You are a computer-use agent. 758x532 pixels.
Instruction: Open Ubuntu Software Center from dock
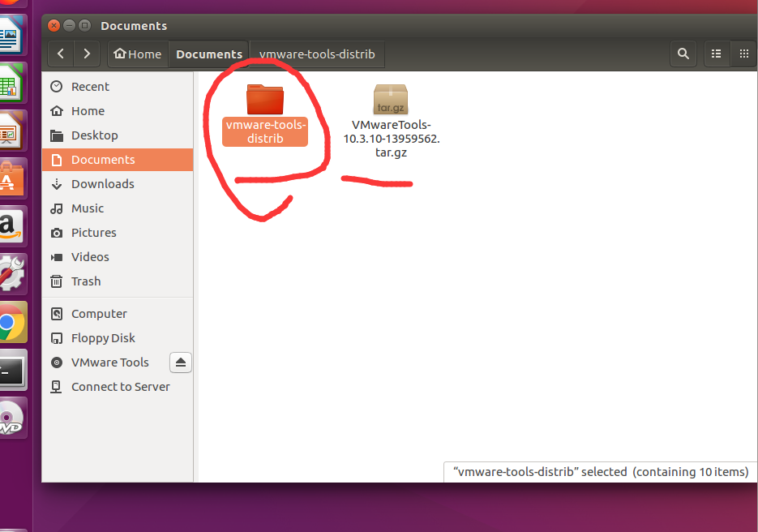[11, 178]
